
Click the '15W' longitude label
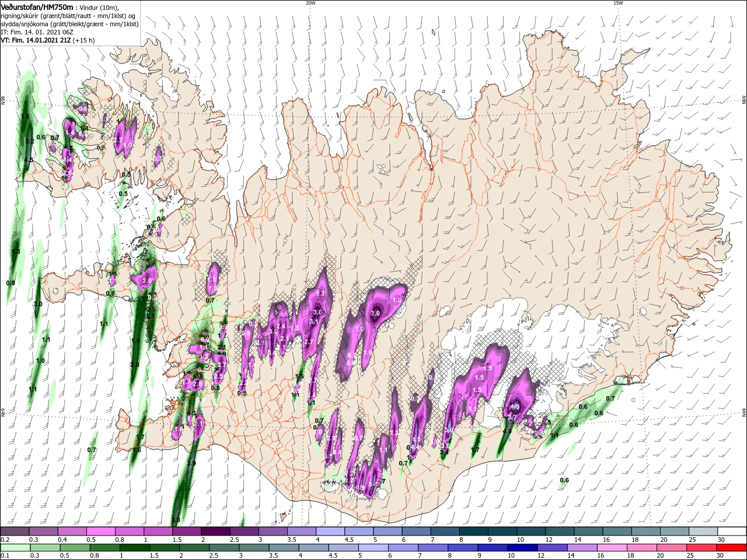click(618, 3)
